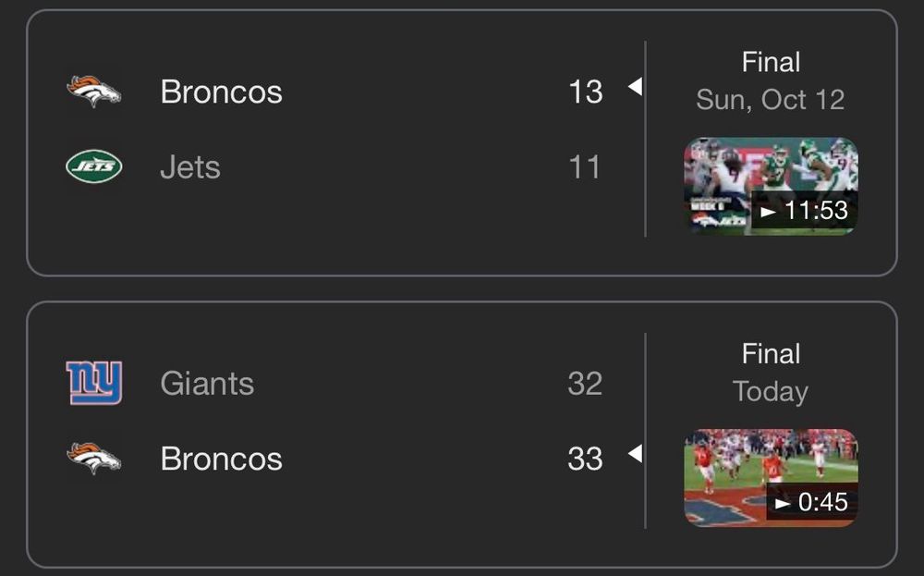
Task: Play the 0:45 Giants-Broncos highlight clip
Action: point(771,477)
